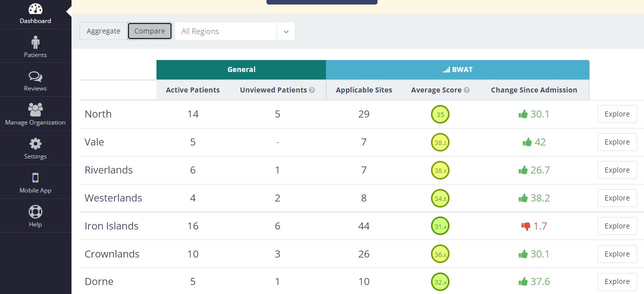Select the General header tab
This screenshot has width=644, height=294.
[x=241, y=69]
